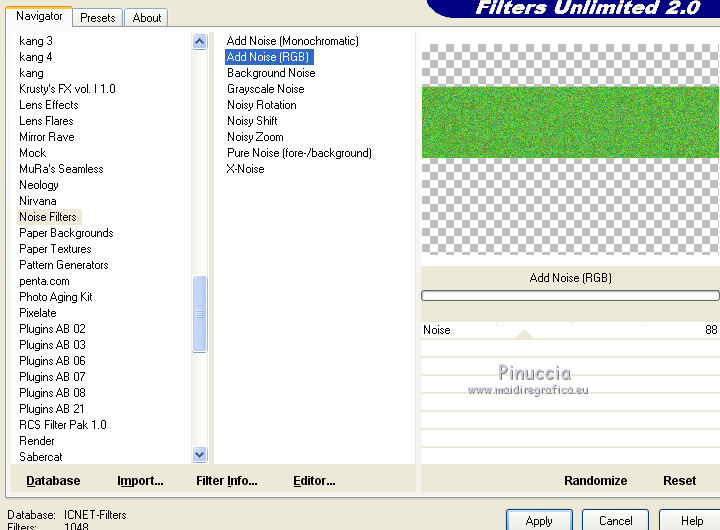Screen dimensions: 720x530
Task: Open the filter Editor...
Action: pos(314,481)
